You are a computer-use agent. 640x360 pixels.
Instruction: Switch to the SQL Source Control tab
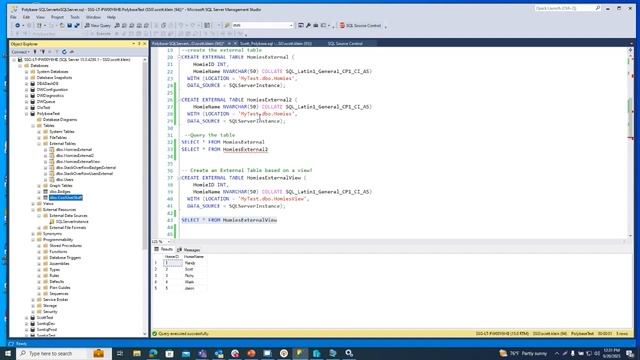click(x=345, y=43)
